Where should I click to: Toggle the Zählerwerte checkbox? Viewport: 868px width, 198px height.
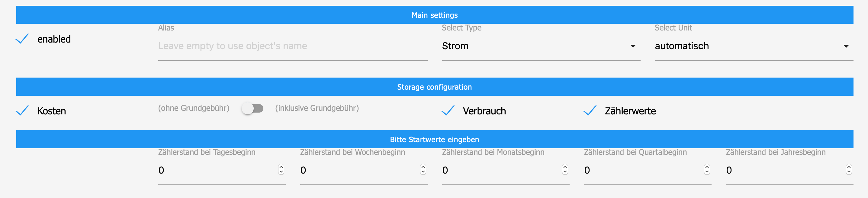(x=590, y=111)
